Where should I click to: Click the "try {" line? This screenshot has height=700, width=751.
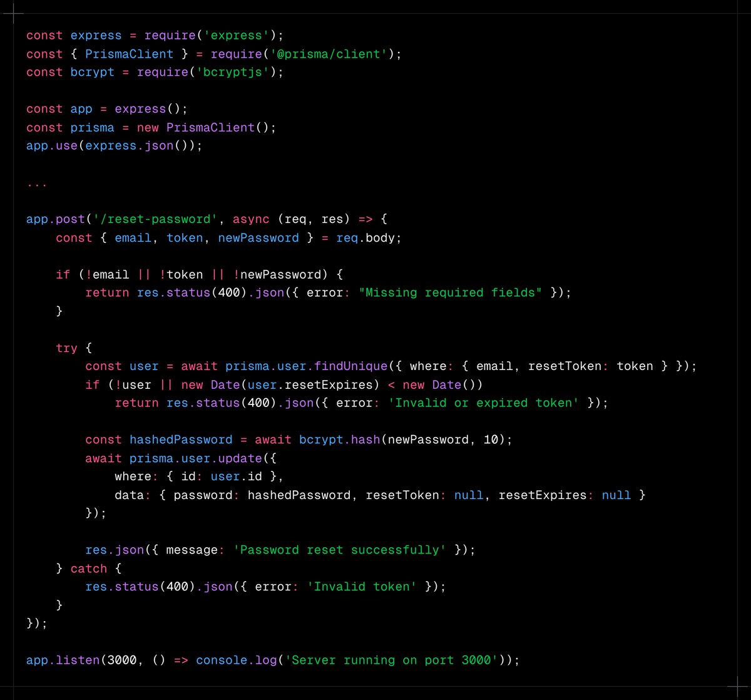(74, 347)
